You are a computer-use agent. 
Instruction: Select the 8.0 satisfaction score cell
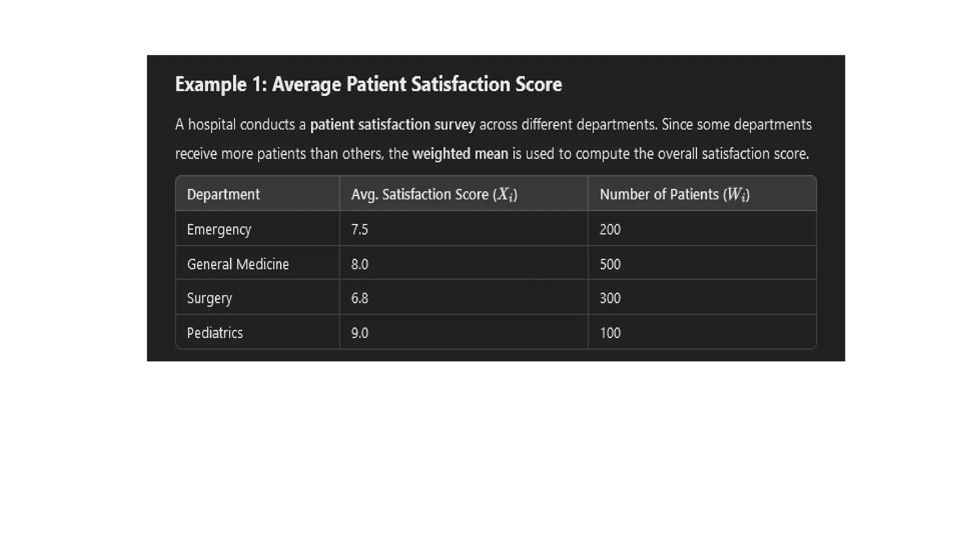(359, 264)
